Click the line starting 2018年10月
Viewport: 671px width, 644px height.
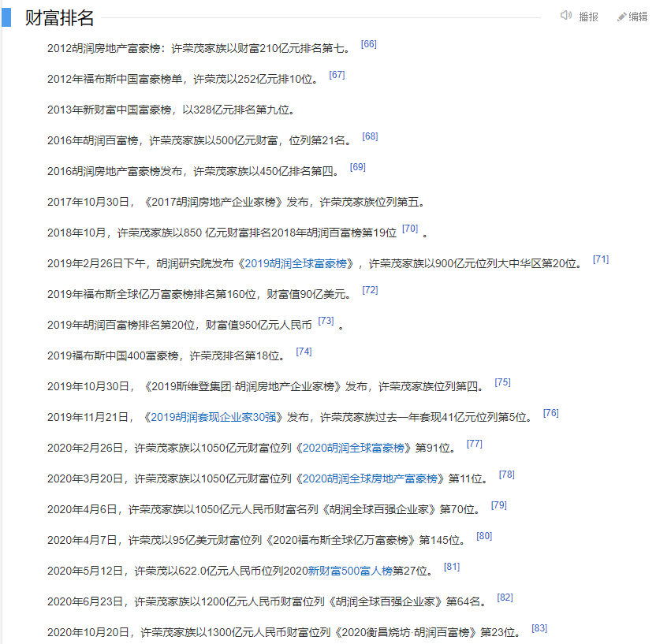222,233
